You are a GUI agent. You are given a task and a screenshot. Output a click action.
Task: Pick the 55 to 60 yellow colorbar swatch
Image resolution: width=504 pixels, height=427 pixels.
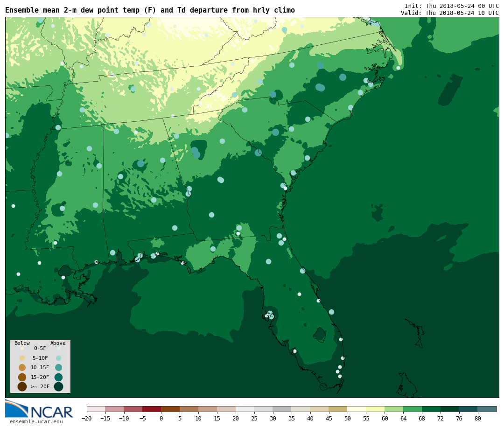pos(375,409)
